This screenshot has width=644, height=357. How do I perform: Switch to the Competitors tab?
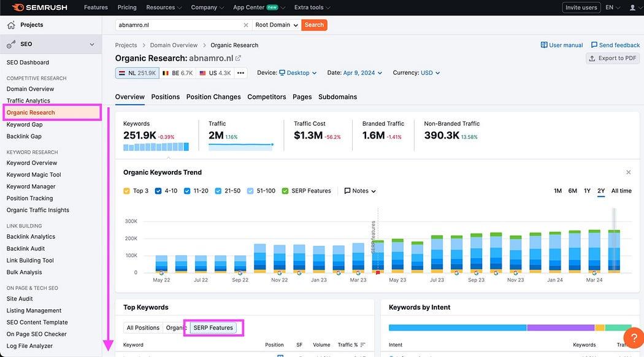pyautogui.click(x=267, y=97)
